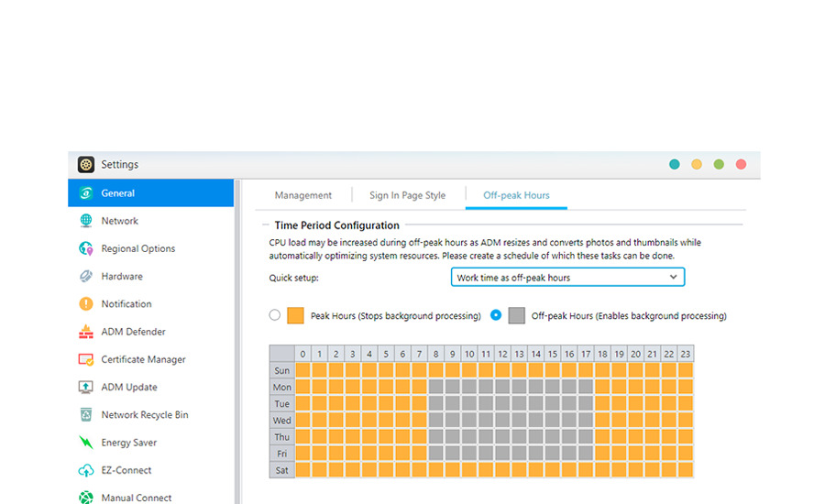Viewport: 825px width, 504px height.
Task: Select Regional Options globe icon
Action: pyautogui.click(x=86, y=248)
